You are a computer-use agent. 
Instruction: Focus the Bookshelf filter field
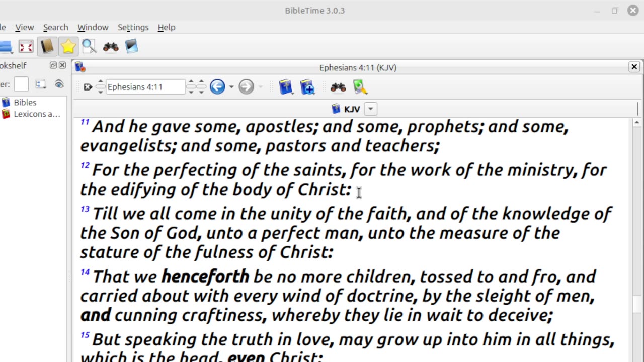click(x=21, y=84)
